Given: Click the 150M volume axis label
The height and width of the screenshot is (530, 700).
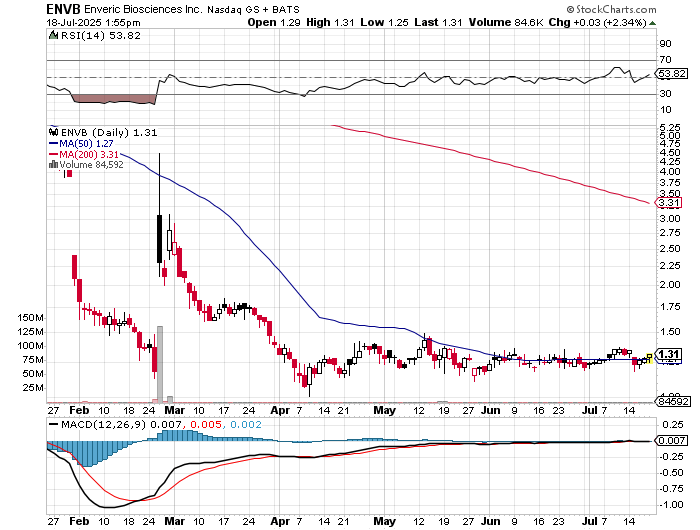Looking at the screenshot, I should 30,318.
